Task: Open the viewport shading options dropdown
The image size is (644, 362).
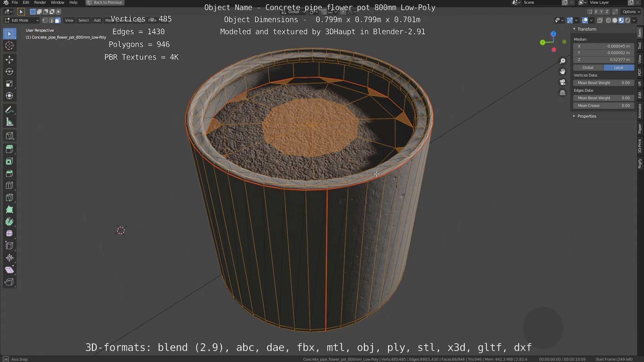Action: click(x=634, y=20)
